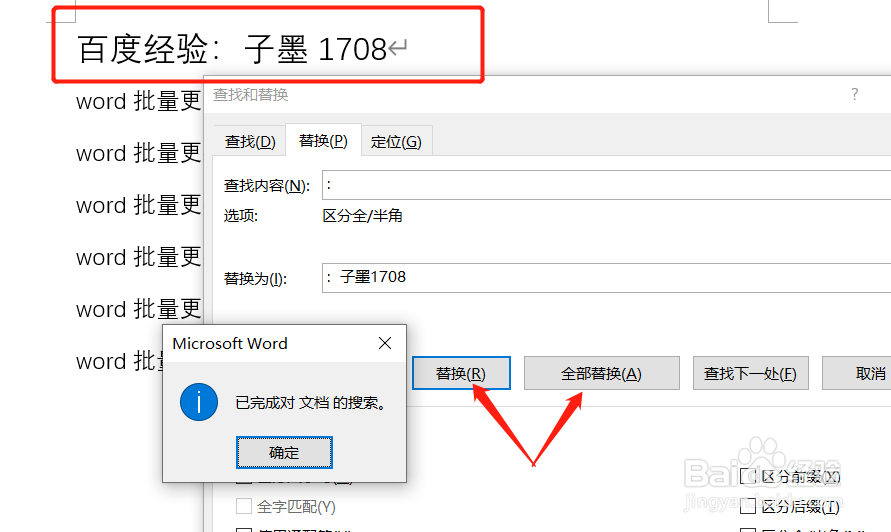Viewport: 891px width, 532px height.
Task: Switch to the 查找(D) tab
Action: [x=250, y=142]
